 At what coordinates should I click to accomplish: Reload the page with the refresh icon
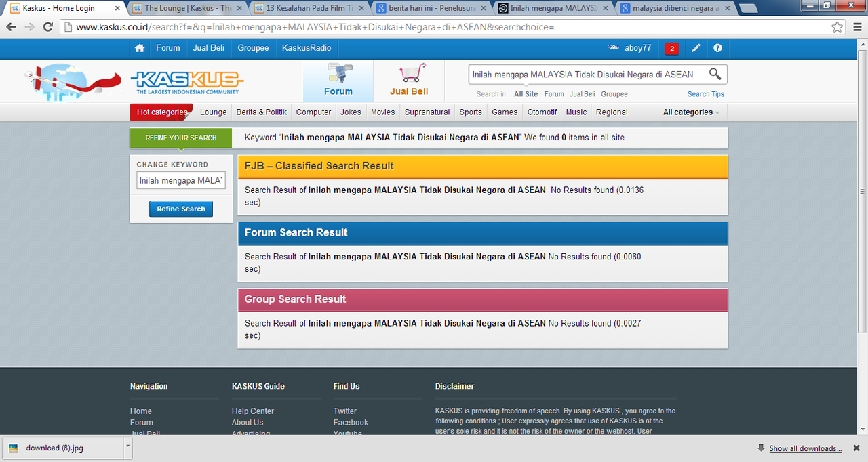pyautogui.click(x=47, y=27)
